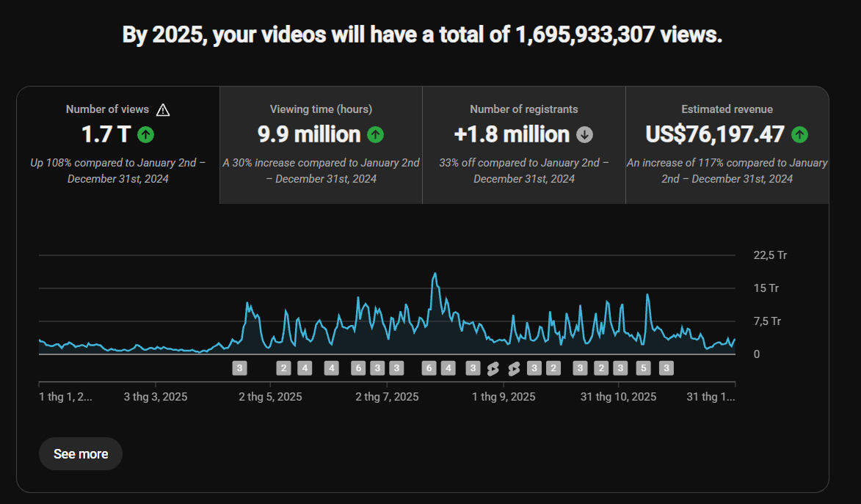Click green up arrow beside US$76,197.47
The height and width of the screenshot is (504, 861).
(x=799, y=134)
